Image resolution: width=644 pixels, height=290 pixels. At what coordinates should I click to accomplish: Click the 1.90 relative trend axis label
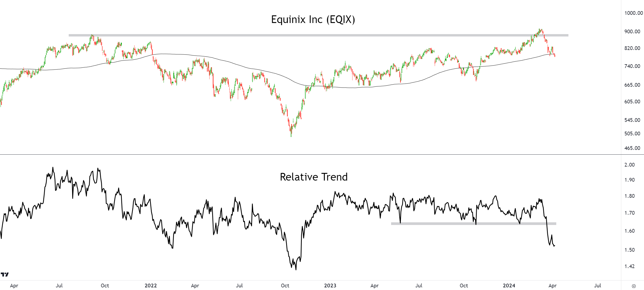point(629,180)
